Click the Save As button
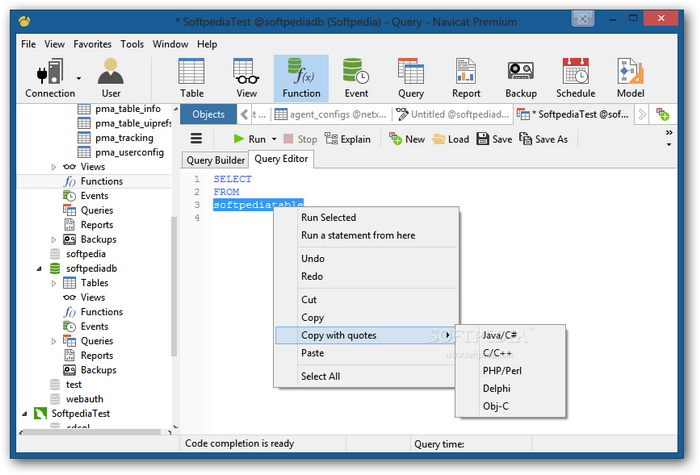This screenshot has height=475, width=700. tap(544, 140)
